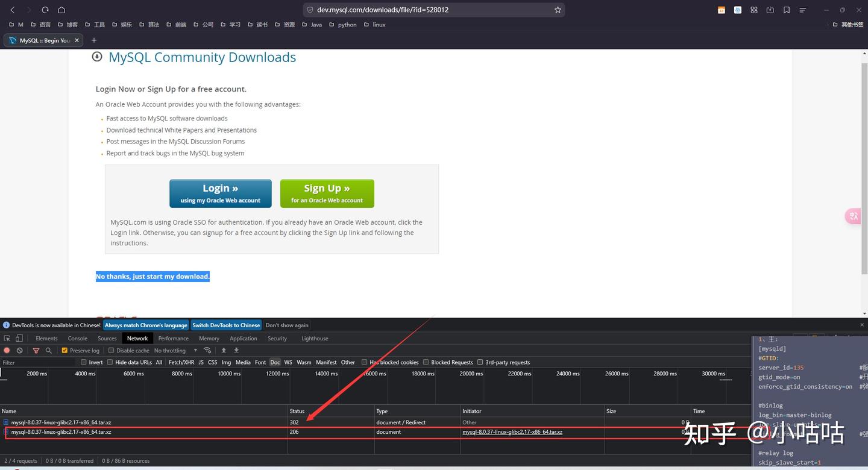Image resolution: width=868 pixels, height=470 pixels.
Task: Switch to the Elements DevTools tab
Action: coord(46,338)
